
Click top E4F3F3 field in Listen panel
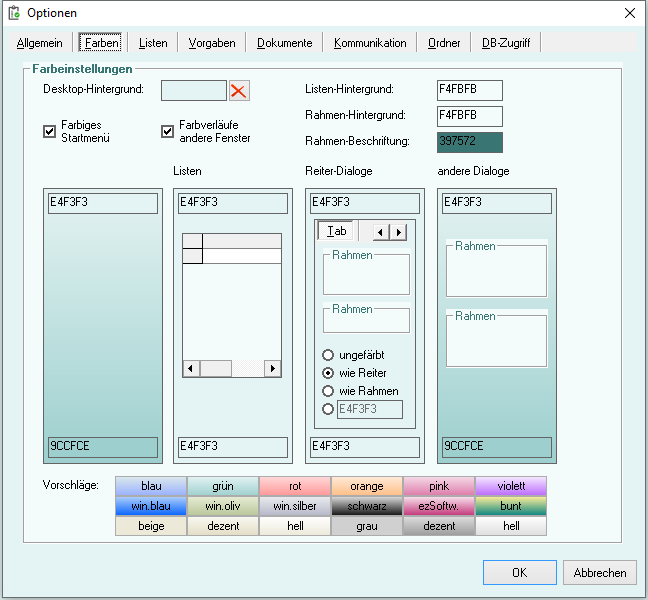(x=233, y=203)
